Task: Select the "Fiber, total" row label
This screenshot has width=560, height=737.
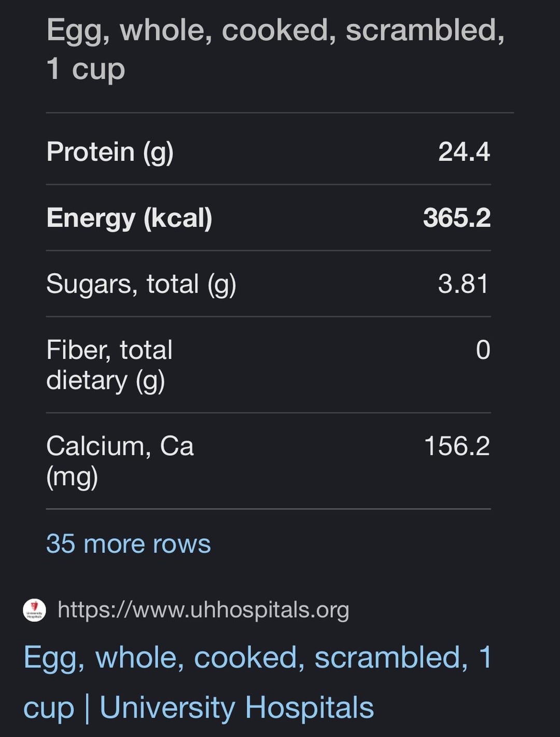Action: pos(109,350)
